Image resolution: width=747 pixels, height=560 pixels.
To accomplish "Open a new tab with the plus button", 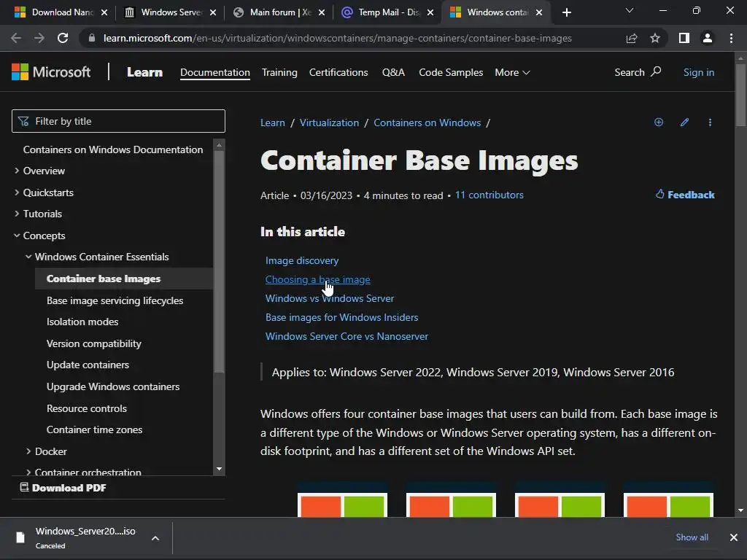I will coord(566,12).
